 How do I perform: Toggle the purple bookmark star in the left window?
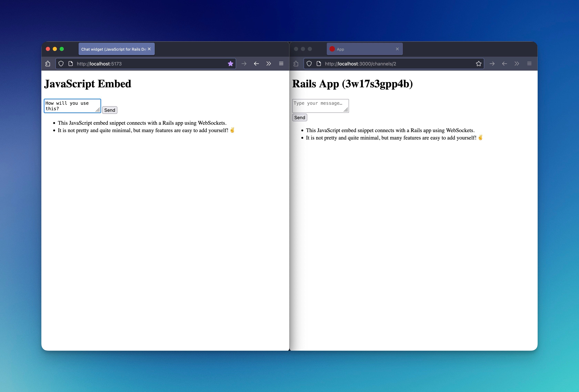pos(230,64)
